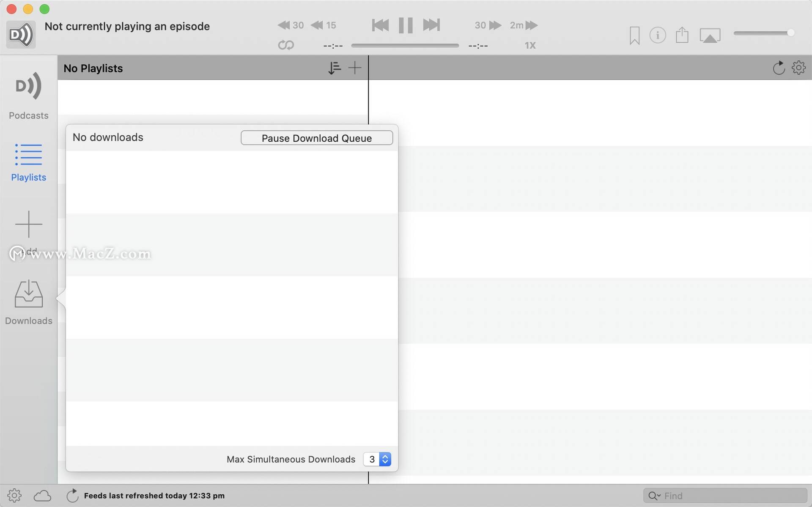
Task: Pause the download queue button
Action: pyautogui.click(x=317, y=137)
